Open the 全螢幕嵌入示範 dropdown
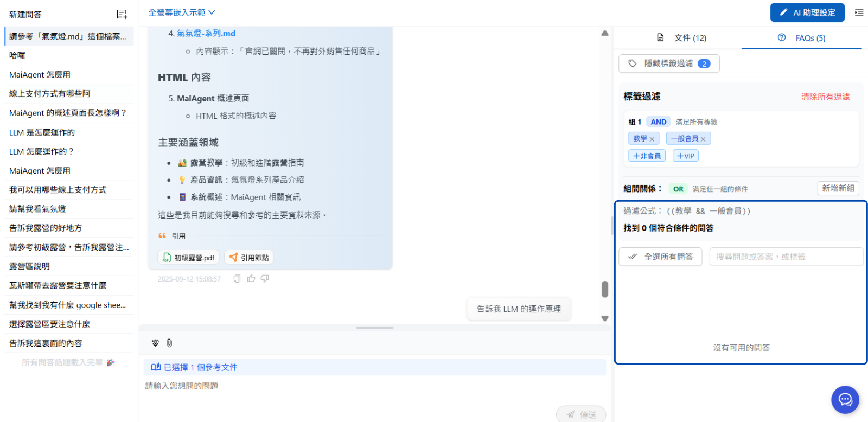The image size is (868, 422). [x=182, y=12]
